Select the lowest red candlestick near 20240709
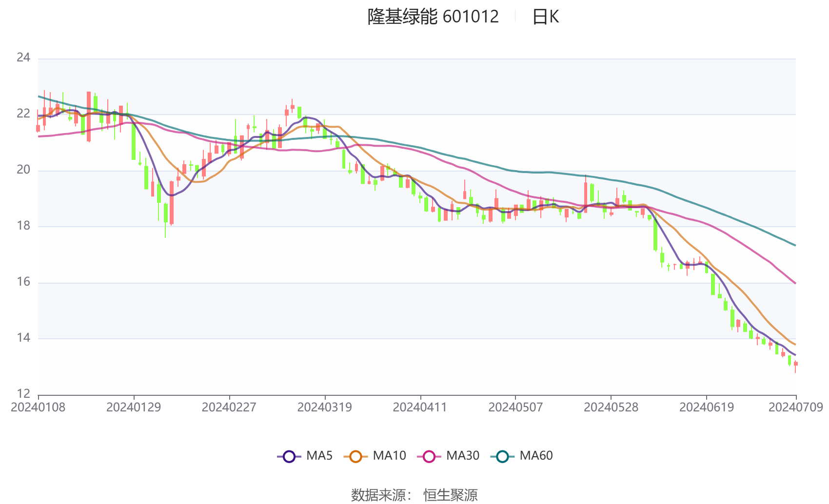Viewport: 829px width, 504px height. (x=796, y=365)
